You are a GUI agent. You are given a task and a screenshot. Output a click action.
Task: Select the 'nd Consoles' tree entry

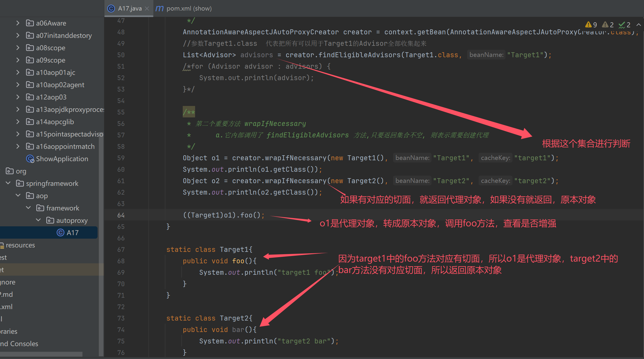click(19, 343)
